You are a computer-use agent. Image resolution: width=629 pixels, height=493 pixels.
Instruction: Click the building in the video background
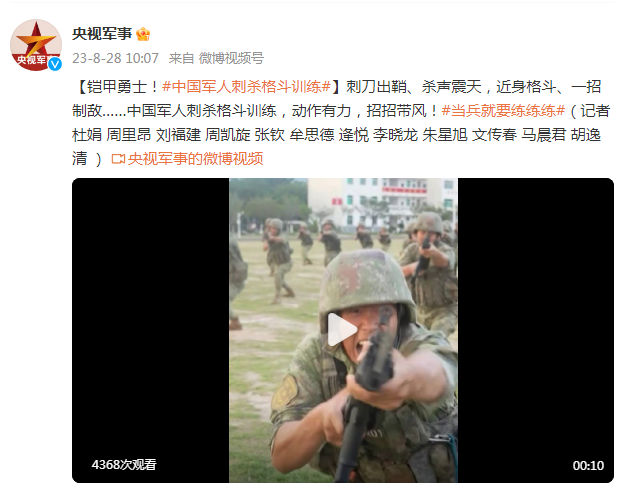[381, 205]
